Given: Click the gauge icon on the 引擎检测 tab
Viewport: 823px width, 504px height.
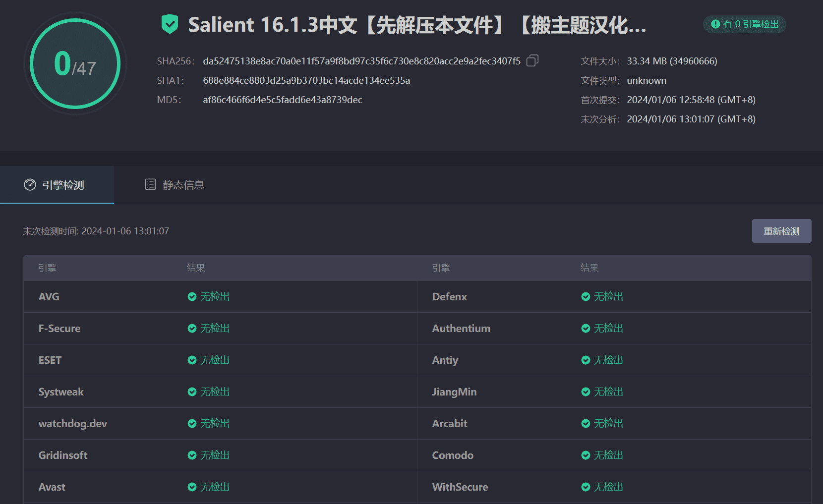Looking at the screenshot, I should (x=30, y=185).
